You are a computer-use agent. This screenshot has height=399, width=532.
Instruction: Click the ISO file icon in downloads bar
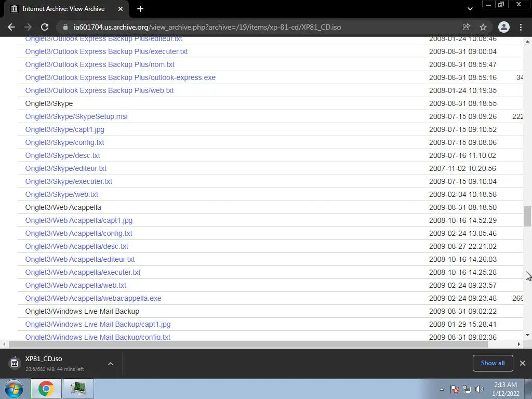click(x=14, y=363)
